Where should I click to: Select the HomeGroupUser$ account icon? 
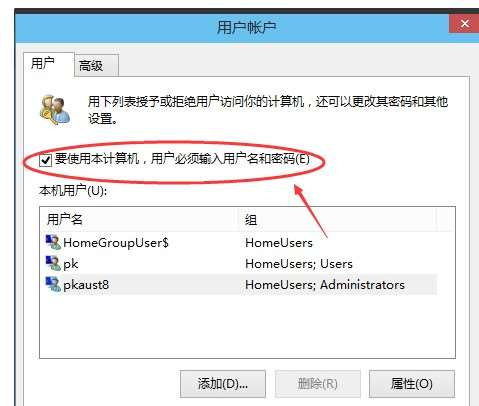(x=53, y=242)
